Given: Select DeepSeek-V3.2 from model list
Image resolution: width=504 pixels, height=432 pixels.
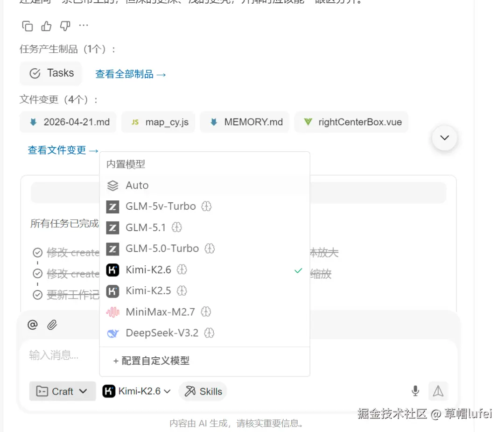Looking at the screenshot, I should 205,333.
